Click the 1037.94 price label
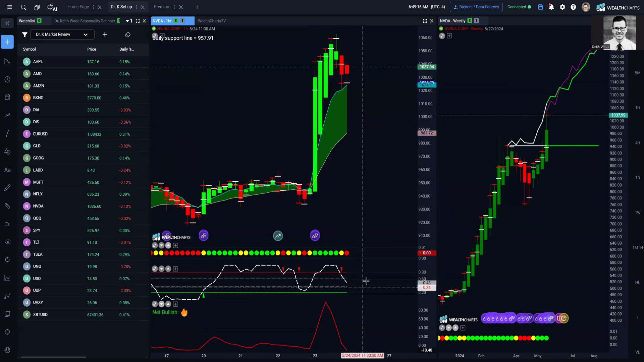The height and width of the screenshot is (362, 644). click(x=427, y=67)
